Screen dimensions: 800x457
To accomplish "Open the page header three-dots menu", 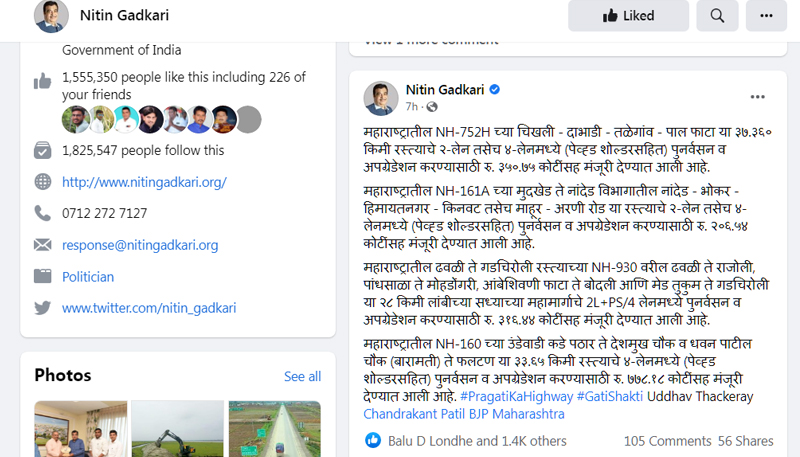I will 766,15.
